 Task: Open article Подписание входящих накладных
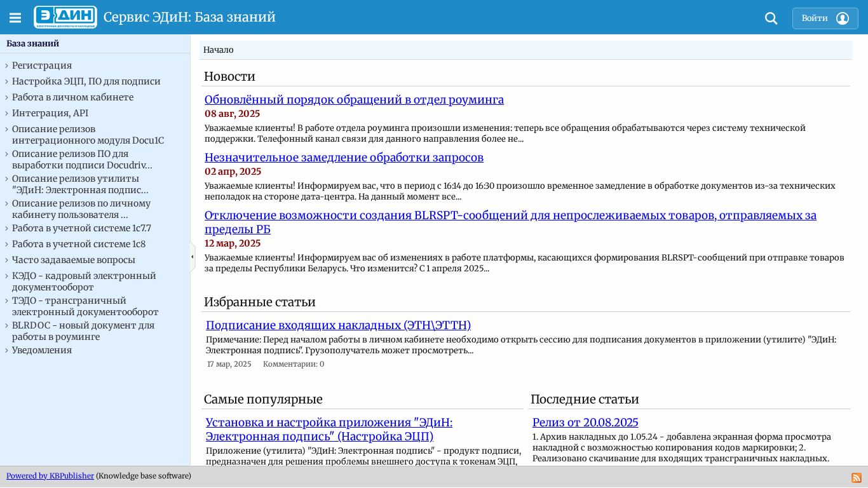pos(338,325)
